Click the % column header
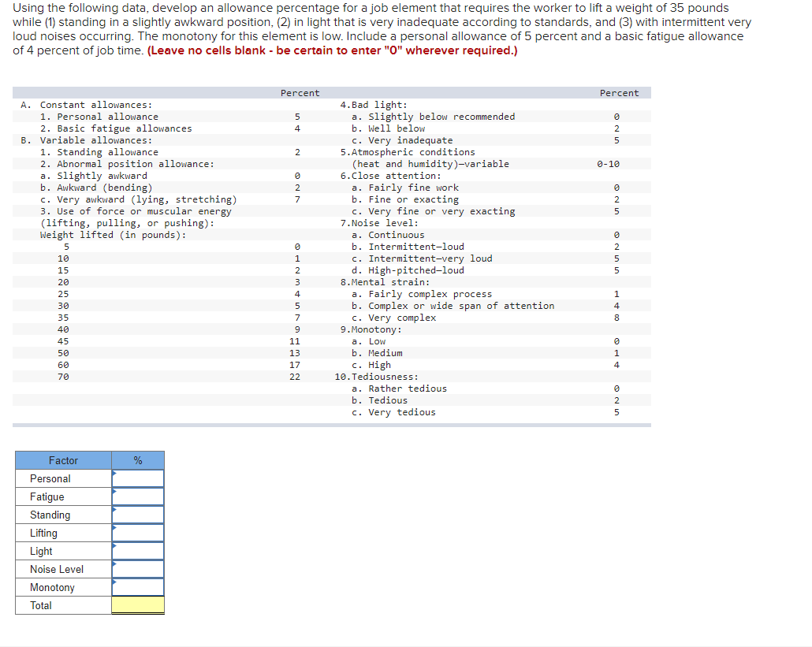 click(x=138, y=460)
